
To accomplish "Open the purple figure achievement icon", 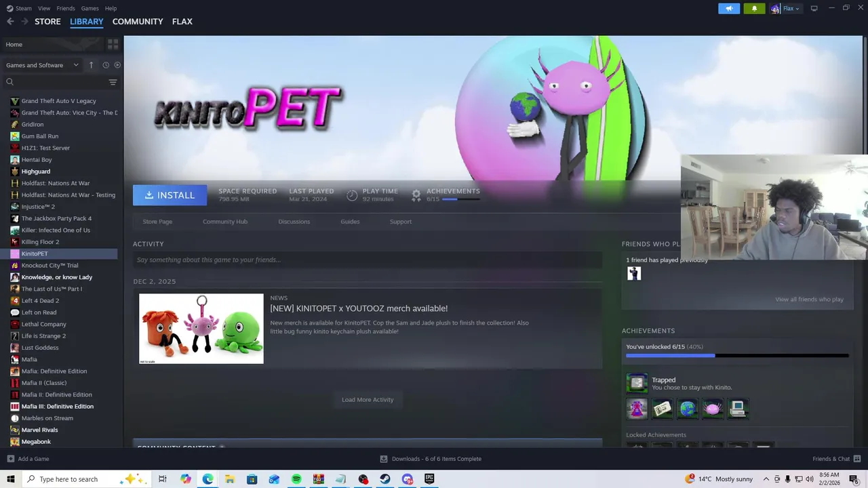I will click(x=637, y=409).
